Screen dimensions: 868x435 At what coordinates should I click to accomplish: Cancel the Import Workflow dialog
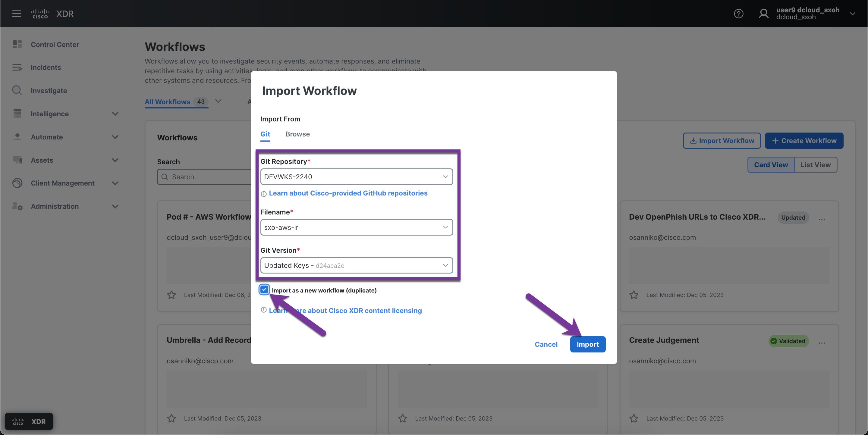click(546, 344)
